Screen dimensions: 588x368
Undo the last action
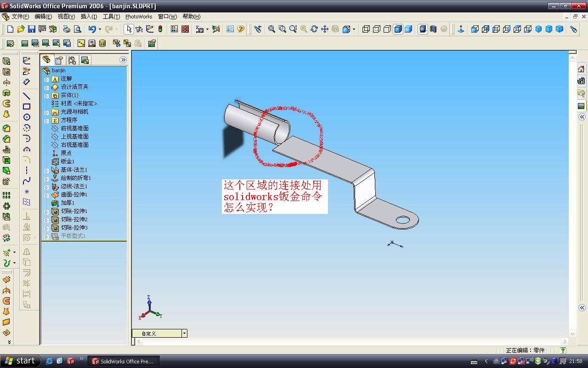coord(92,29)
